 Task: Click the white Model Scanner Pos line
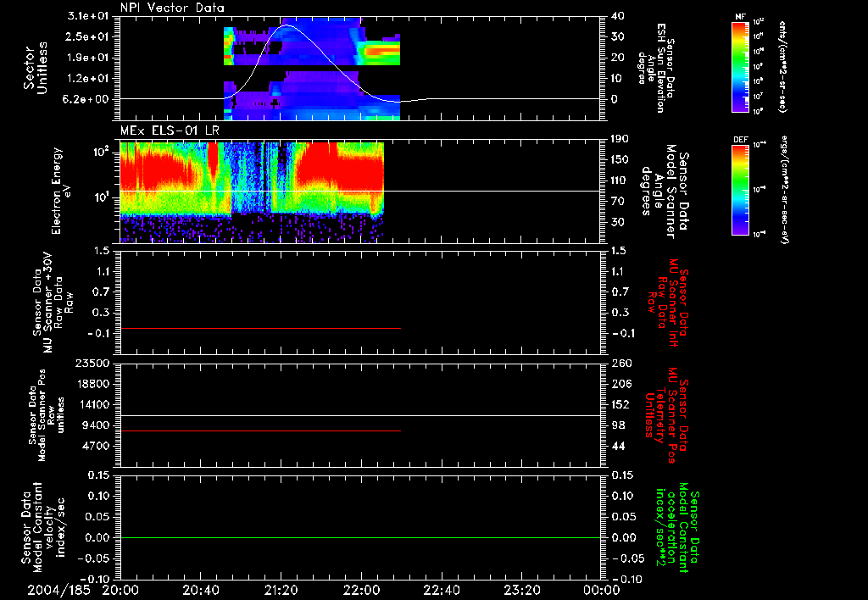[x=360, y=416]
